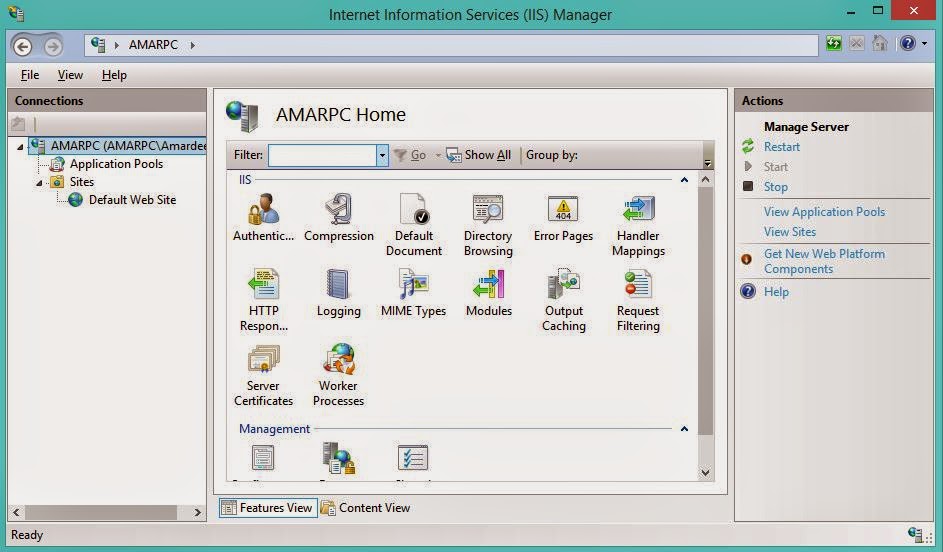
Task: Click the Connections pane scroll left arrow
Action: pyautogui.click(x=16, y=512)
